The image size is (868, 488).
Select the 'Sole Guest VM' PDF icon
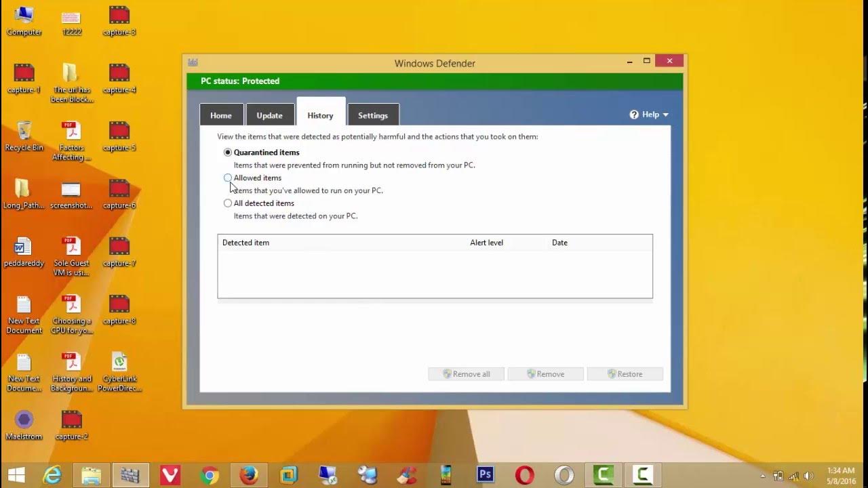(71, 256)
